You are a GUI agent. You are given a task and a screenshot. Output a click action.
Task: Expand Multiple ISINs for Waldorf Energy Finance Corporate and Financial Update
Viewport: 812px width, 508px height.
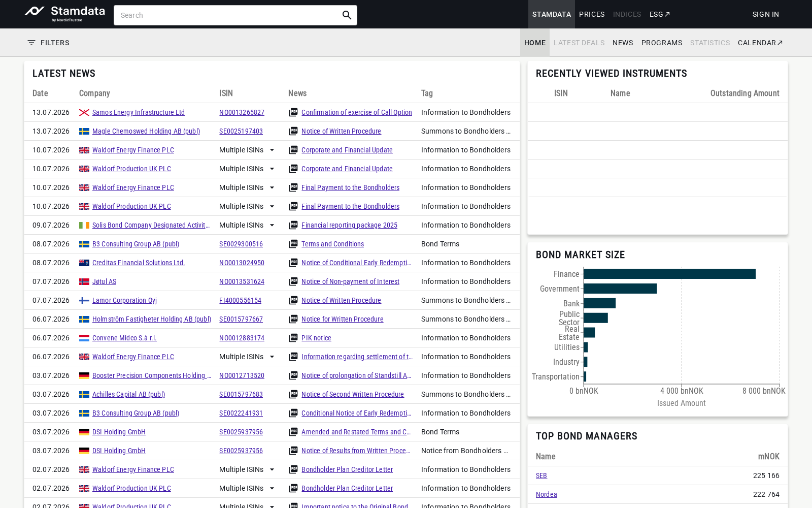[x=272, y=150]
